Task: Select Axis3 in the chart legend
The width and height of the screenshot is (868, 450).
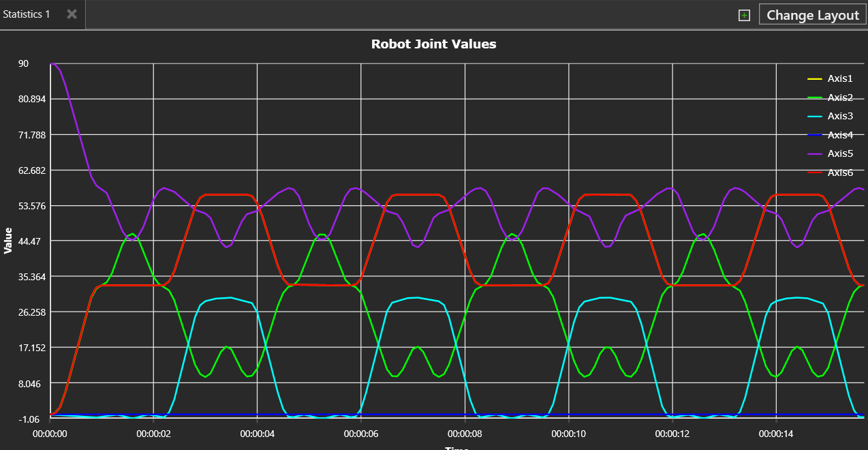Action: (x=840, y=116)
